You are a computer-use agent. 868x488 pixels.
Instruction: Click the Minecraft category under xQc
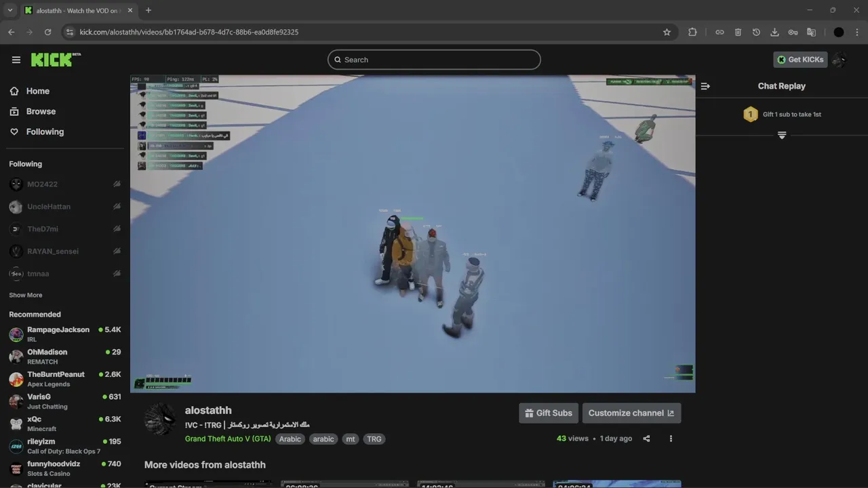pyautogui.click(x=41, y=429)
